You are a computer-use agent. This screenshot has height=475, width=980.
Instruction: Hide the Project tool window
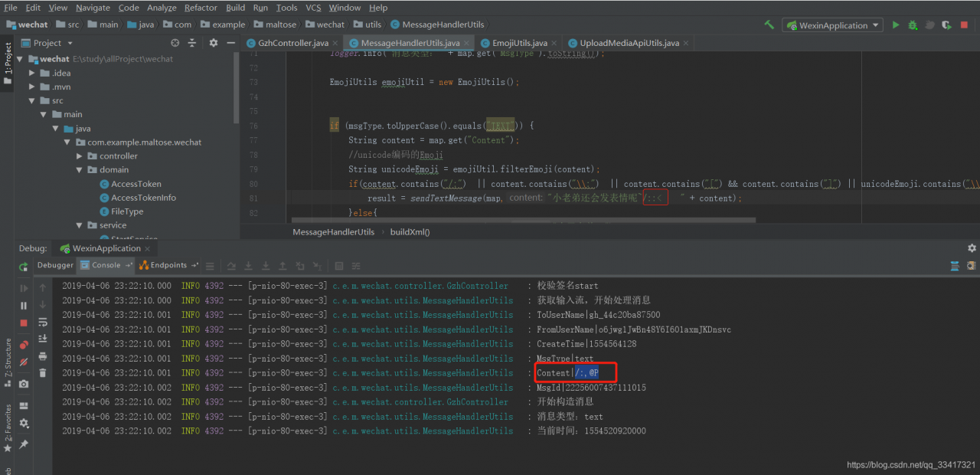[231, 43]
